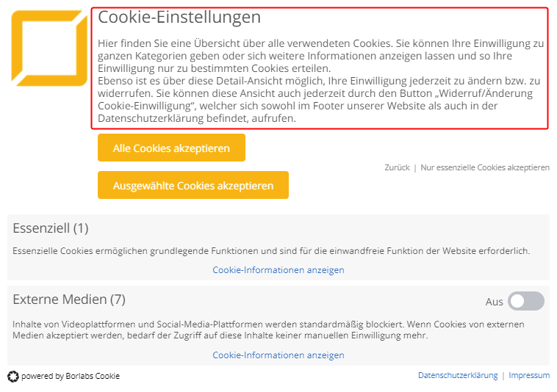Click the Externe Medien description paragraph
The width and height of the screenshot is (557, 392).
coord(268,330)
